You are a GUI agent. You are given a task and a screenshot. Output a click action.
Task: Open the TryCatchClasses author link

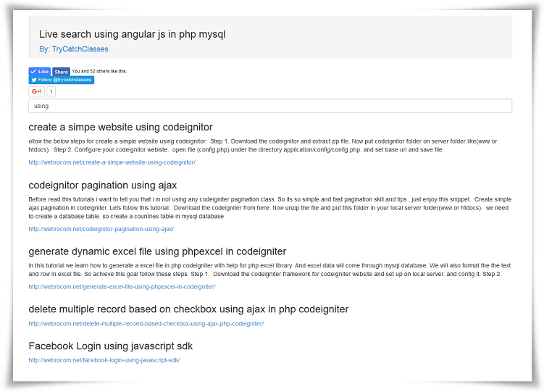tap(80, 49)
